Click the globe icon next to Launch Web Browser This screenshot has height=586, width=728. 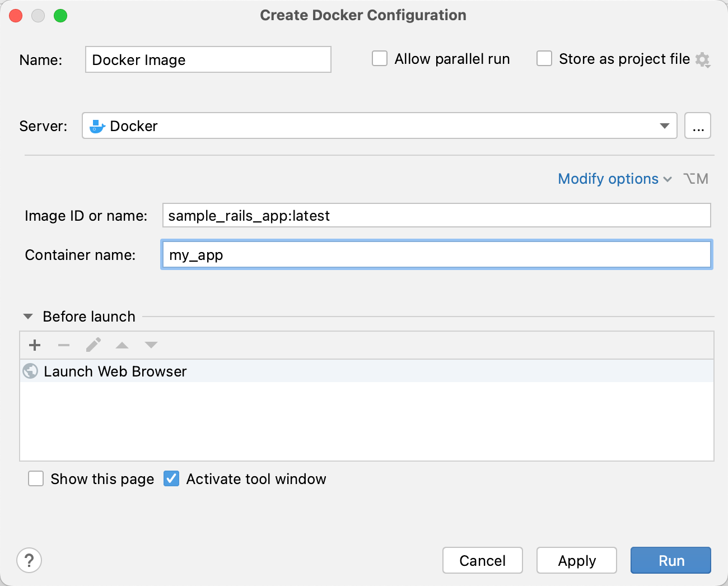click(30, 371)
